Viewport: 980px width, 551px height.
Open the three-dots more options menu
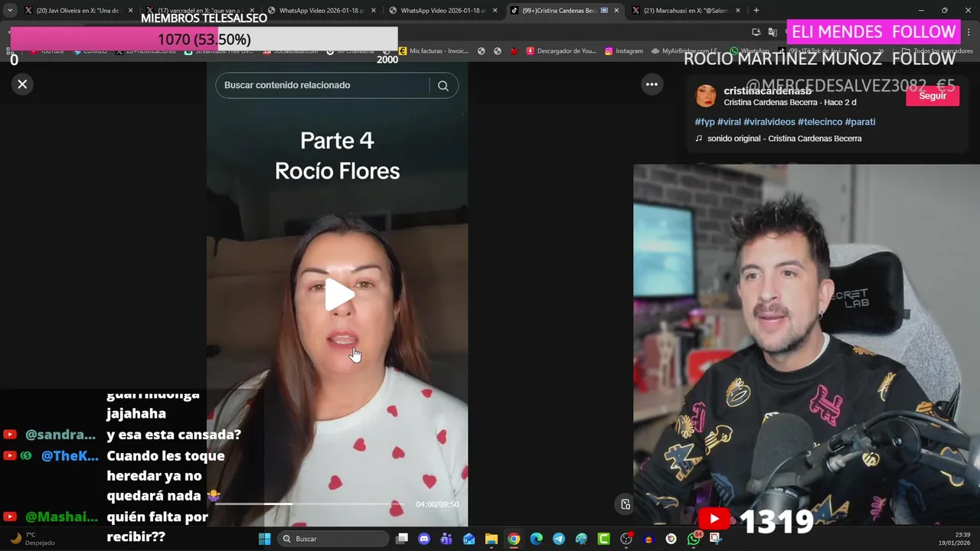652,85
